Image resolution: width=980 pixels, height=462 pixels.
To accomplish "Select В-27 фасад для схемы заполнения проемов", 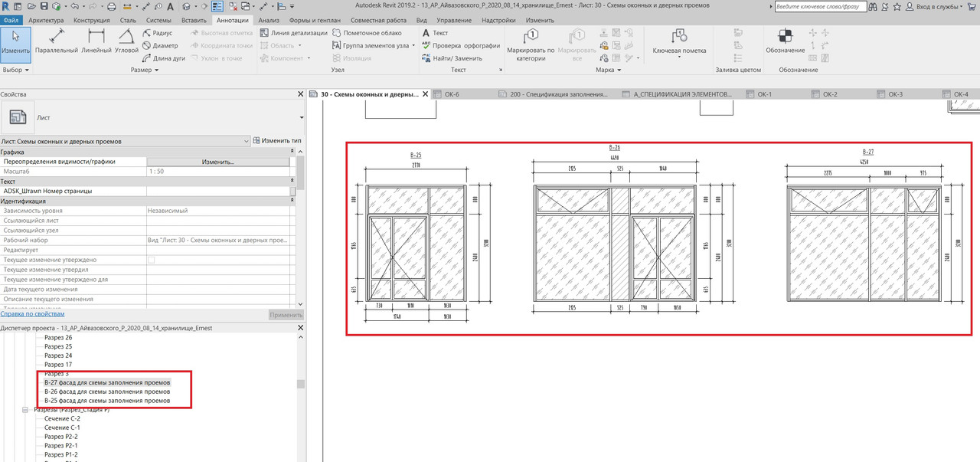I will coord(107,382).
